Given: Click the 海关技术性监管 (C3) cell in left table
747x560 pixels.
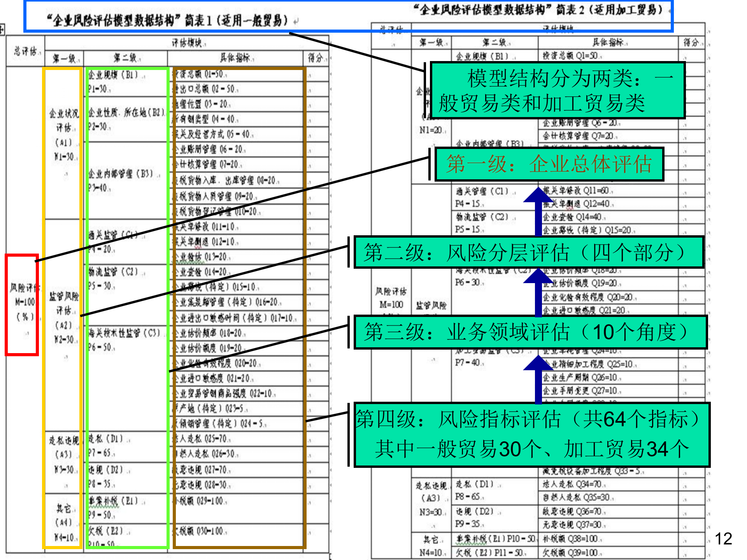Looking at the screenshot, I should 124,333.
